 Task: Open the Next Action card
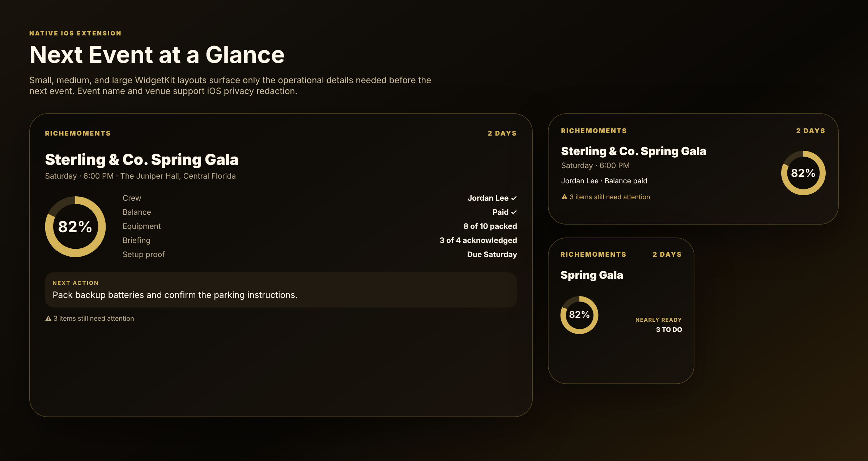pyautogui.click(x=281, y=290)
